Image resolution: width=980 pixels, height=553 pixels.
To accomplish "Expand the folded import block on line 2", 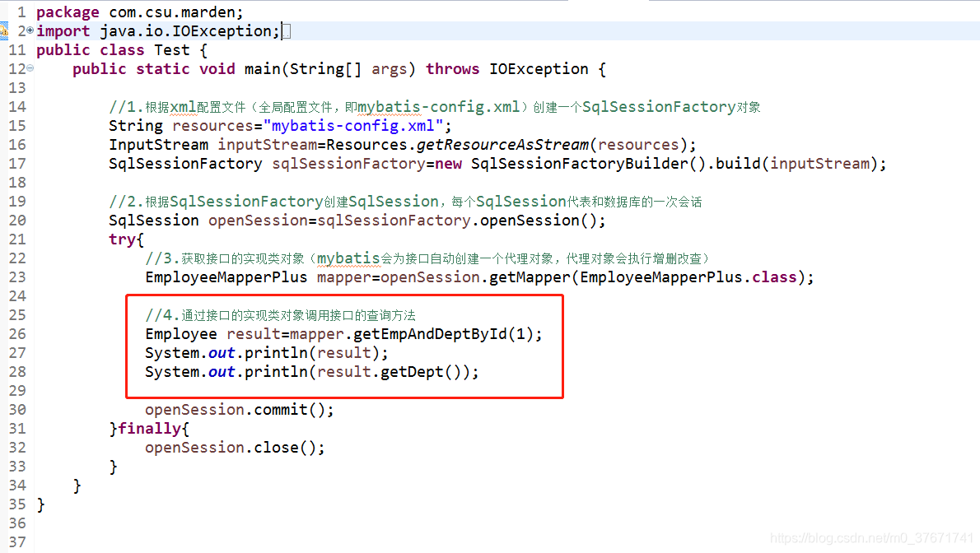I will (x=30, y=30).
